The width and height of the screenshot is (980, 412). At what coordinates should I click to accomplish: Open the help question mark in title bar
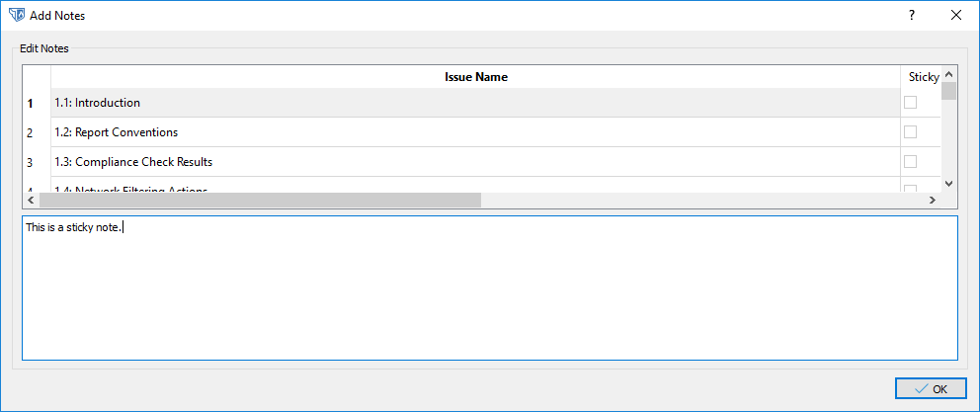point(912,16)
